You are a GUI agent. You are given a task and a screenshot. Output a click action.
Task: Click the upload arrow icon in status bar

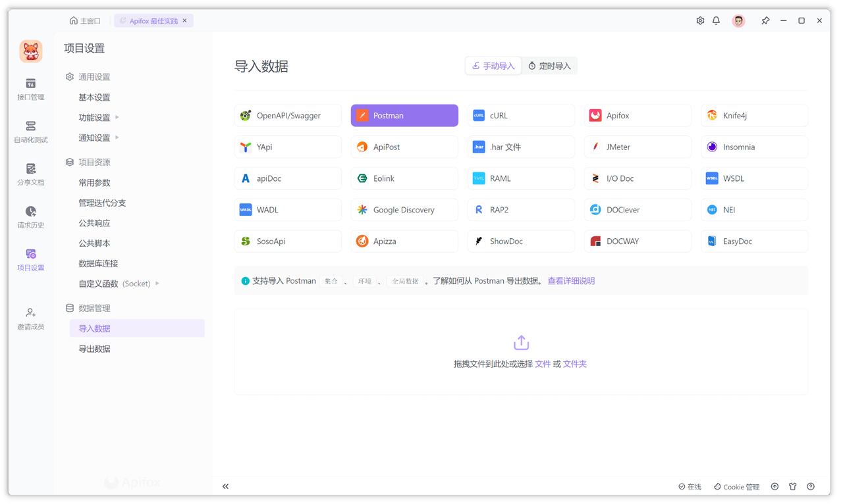coord(775,487)
